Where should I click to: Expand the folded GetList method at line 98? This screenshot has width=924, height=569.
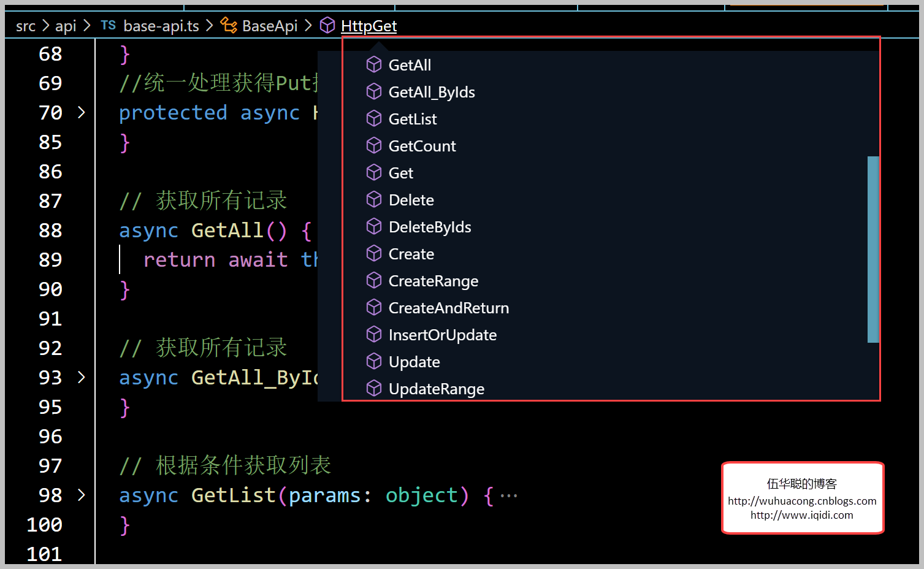tap(82, 495)
